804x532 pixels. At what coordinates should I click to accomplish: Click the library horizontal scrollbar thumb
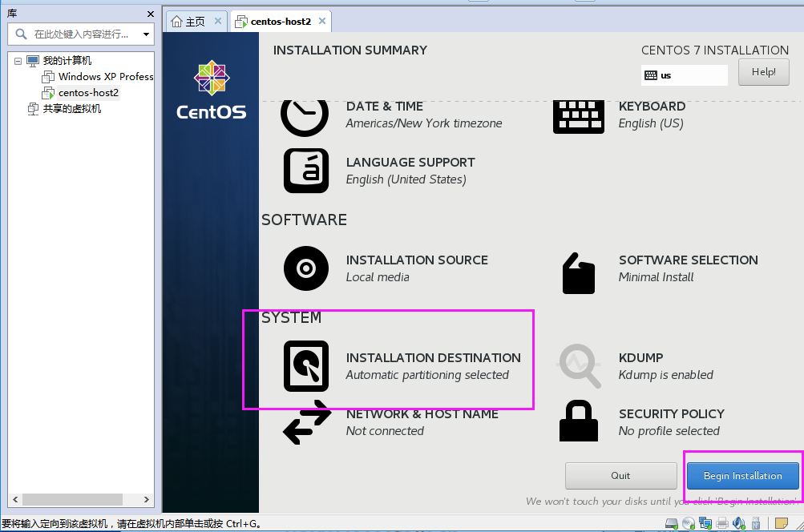pos(72,499)
